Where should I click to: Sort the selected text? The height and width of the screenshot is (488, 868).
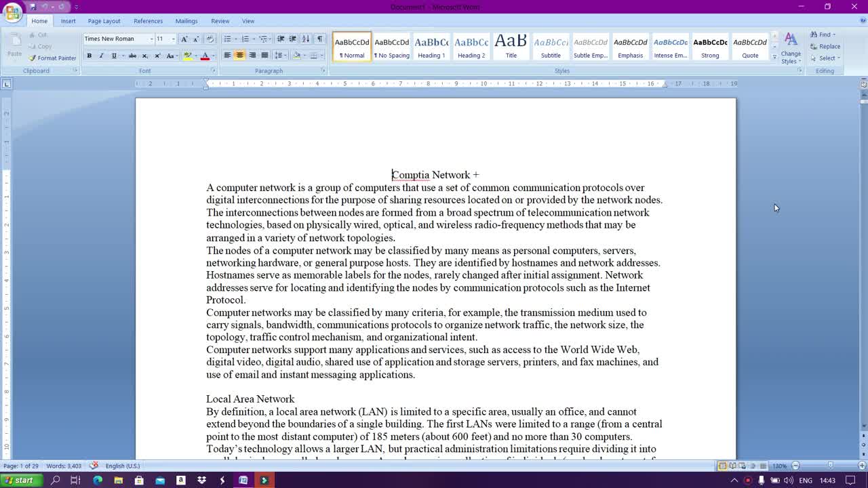[306, 39]
